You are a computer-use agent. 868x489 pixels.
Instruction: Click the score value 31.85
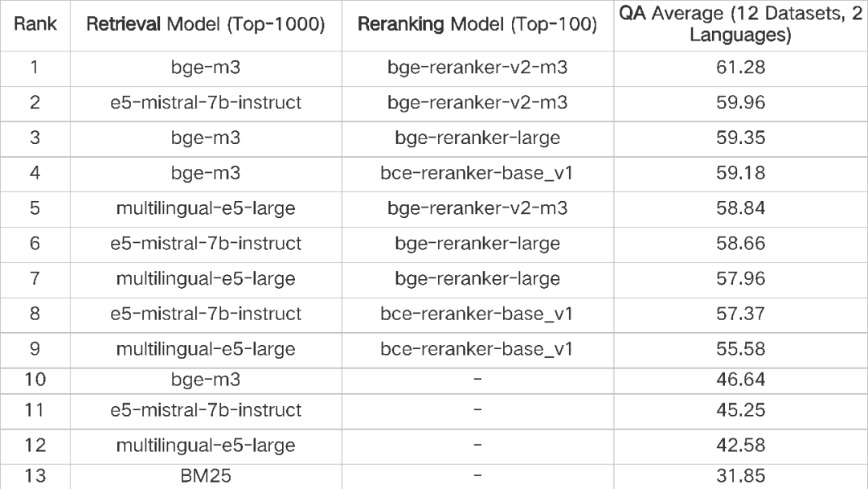[741, 476]
